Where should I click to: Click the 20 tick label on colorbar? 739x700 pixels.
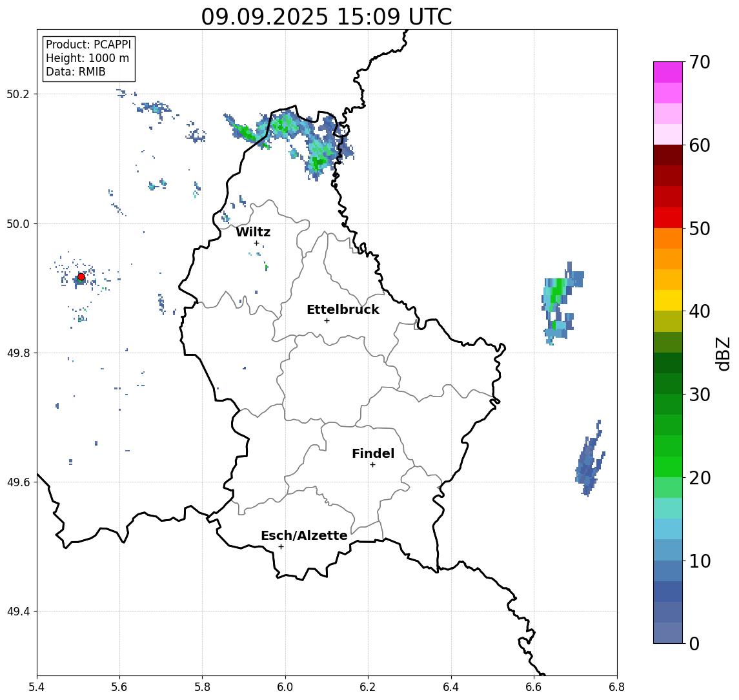click(x=700, y=478)
